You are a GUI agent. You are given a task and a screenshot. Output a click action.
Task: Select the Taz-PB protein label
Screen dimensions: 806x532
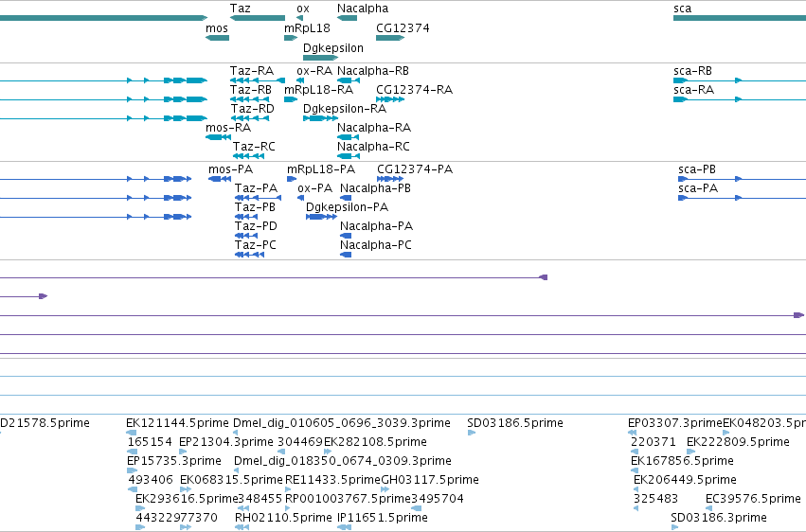tap(255, 207)
